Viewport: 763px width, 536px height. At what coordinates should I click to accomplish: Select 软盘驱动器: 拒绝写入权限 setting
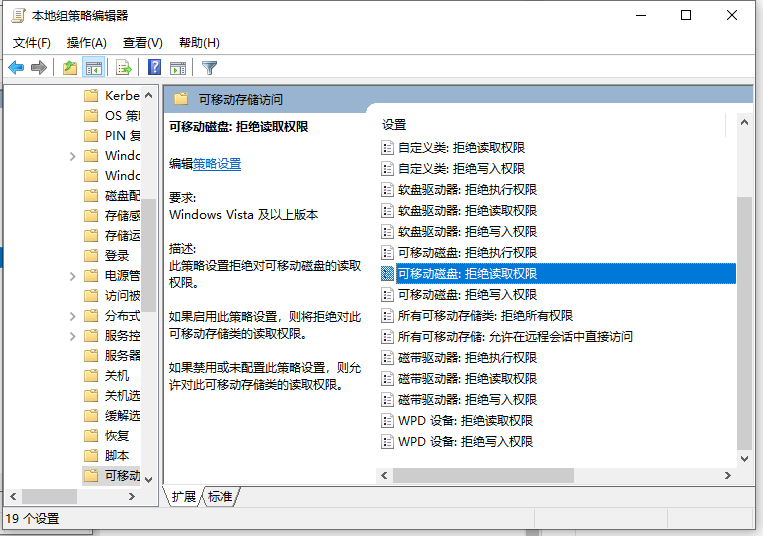(x=459, y=231)
